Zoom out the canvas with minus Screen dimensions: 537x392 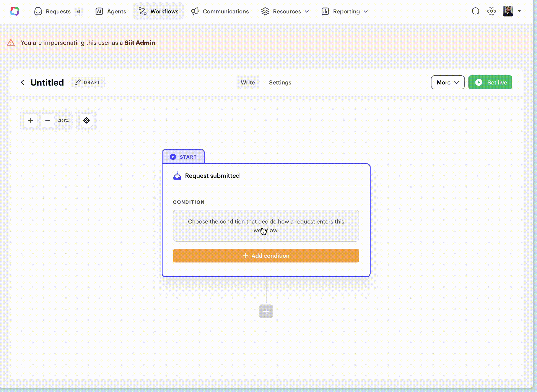(47, 121)
